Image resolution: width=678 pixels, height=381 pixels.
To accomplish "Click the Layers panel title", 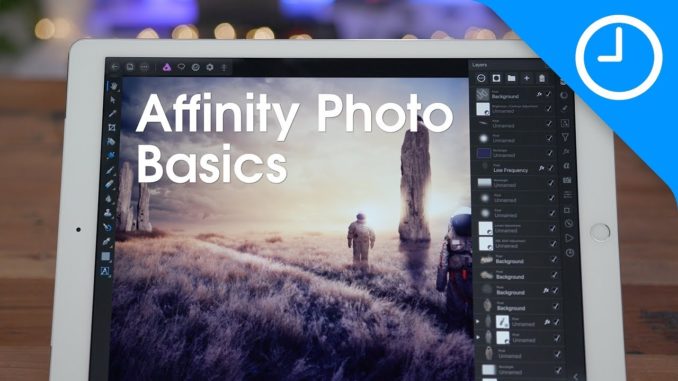I will click(480, 64).
